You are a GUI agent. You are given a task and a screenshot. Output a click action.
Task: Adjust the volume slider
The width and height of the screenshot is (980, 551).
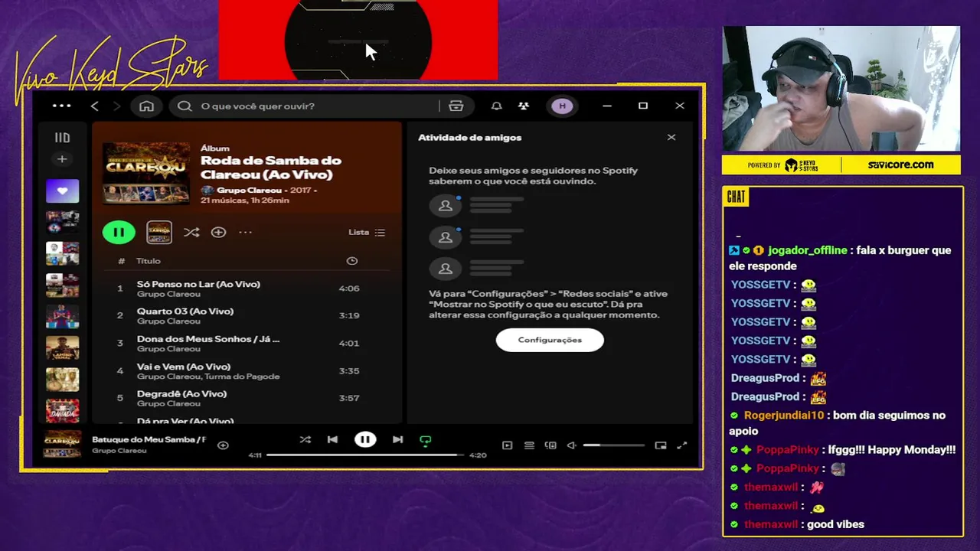tap(613, 445)
